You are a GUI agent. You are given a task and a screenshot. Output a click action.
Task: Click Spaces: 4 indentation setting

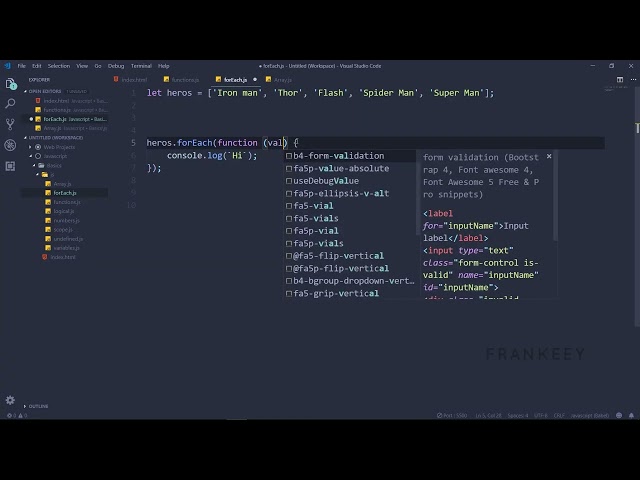click(x=518, y=416)
